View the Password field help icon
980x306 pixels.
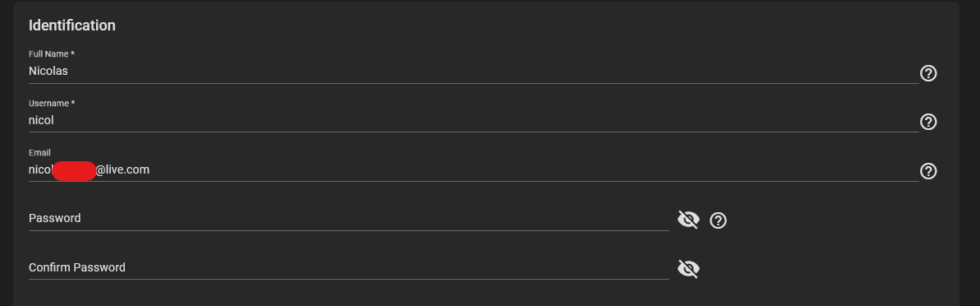(x=718, y=220)
